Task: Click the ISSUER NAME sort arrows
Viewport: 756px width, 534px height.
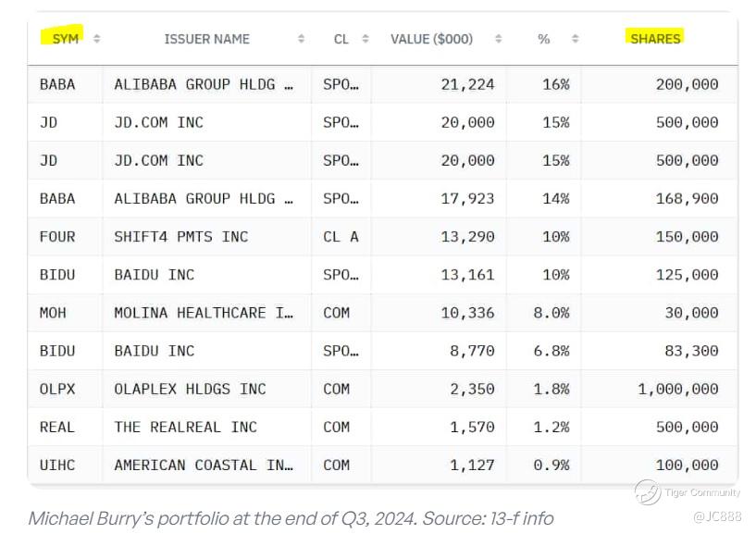Action: point(301,39)
